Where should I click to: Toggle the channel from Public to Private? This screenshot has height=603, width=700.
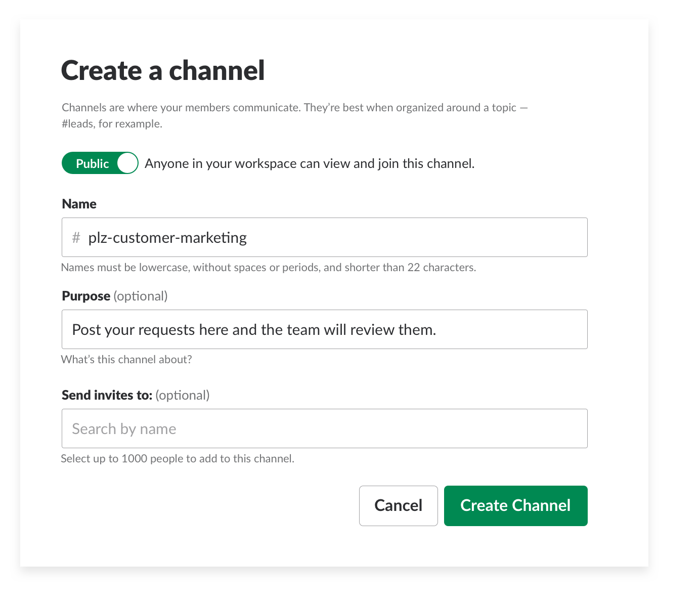click(99, 163)
